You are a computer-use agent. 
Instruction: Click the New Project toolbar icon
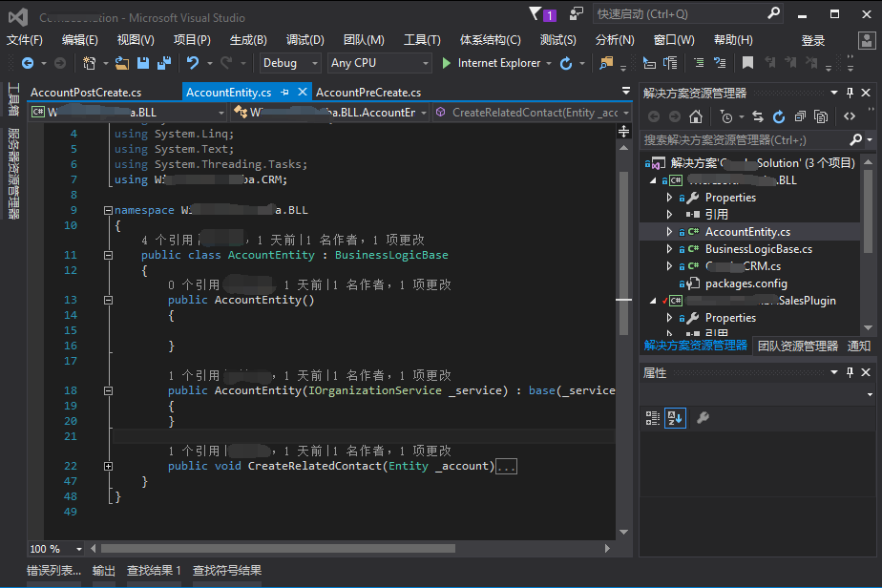click(x=89, y=63)
